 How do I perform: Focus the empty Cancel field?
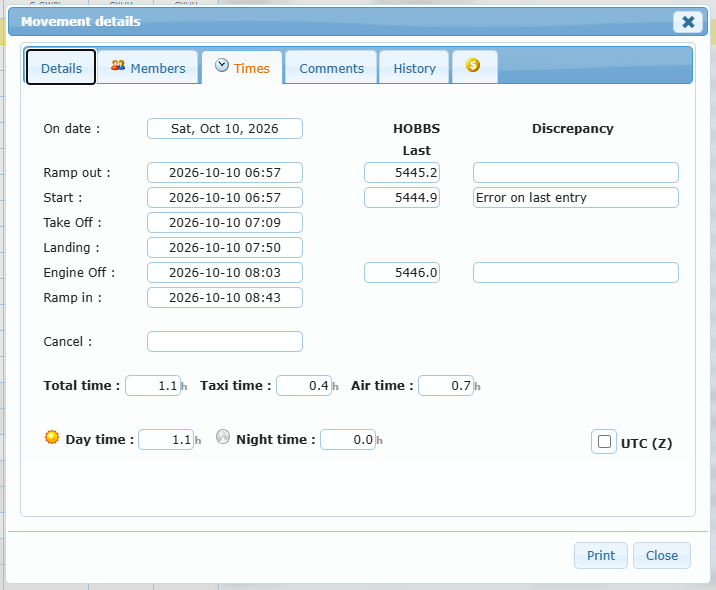(x=225, y=342)
